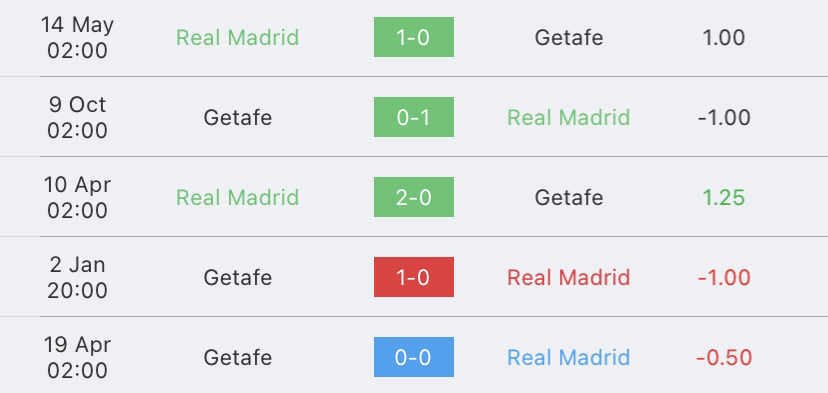Open Real Madrid link in 9 Oct row
This screenshot has width=828, height=393.
[569, 117]
